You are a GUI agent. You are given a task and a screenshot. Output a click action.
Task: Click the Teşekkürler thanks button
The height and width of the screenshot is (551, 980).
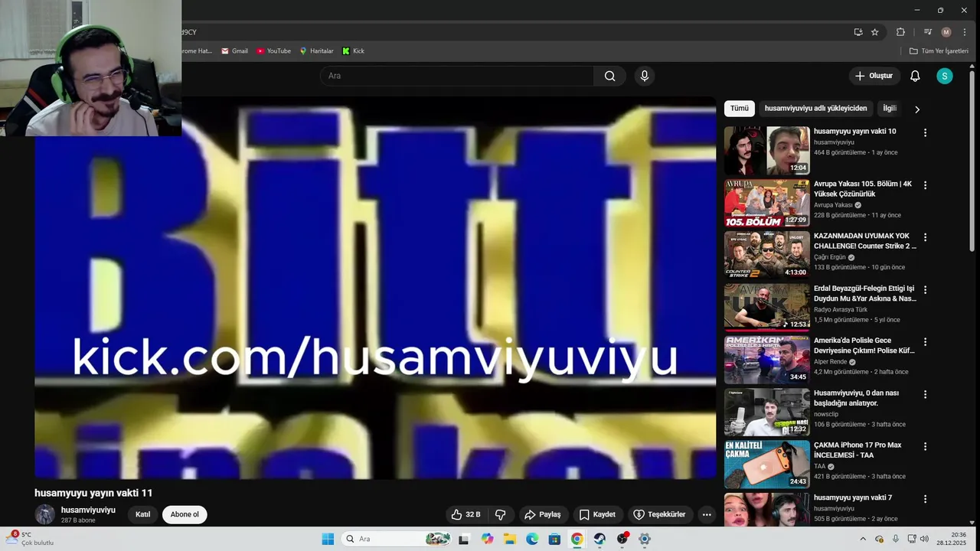[660, 514]
